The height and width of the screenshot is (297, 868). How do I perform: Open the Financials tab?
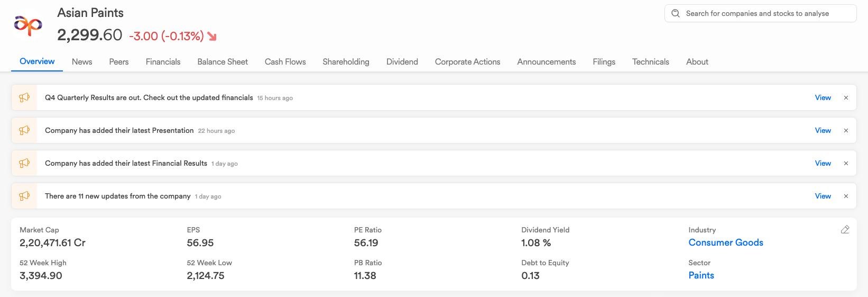pyautogui.click(x=163, y=62)
